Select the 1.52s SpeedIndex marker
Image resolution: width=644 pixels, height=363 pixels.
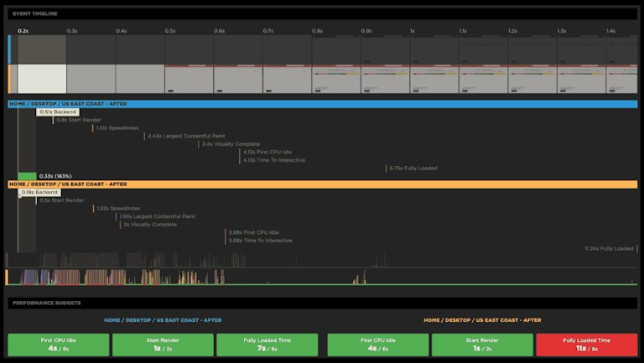(116, 208)
